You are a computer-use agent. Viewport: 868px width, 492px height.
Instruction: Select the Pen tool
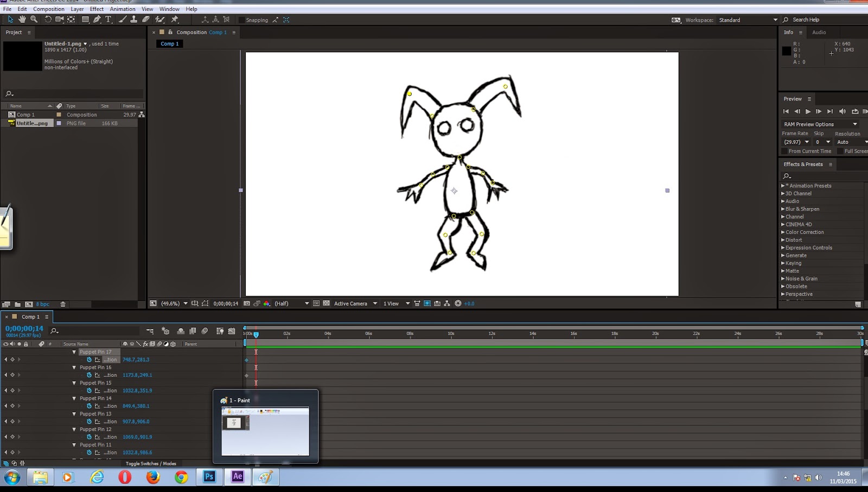(x=97, y=20)
